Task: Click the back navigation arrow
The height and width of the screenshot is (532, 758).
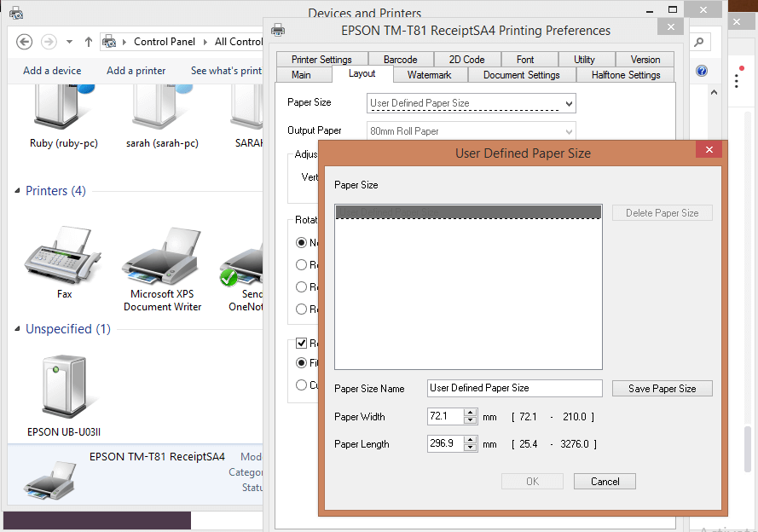Action: point(25,42)
